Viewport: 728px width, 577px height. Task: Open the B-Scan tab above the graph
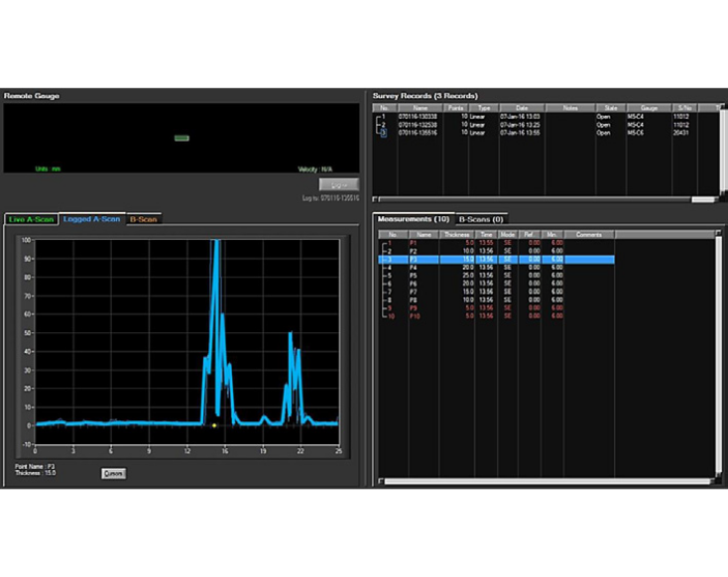[145, 218]
